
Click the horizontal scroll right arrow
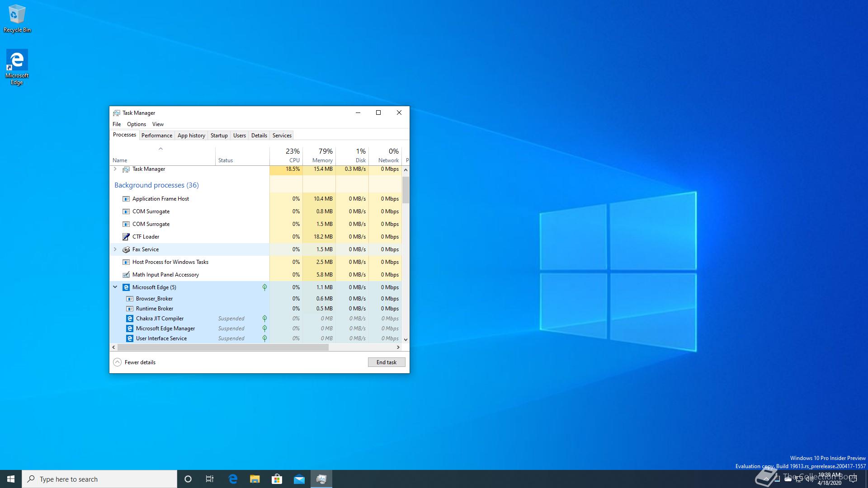pos(398,347)
